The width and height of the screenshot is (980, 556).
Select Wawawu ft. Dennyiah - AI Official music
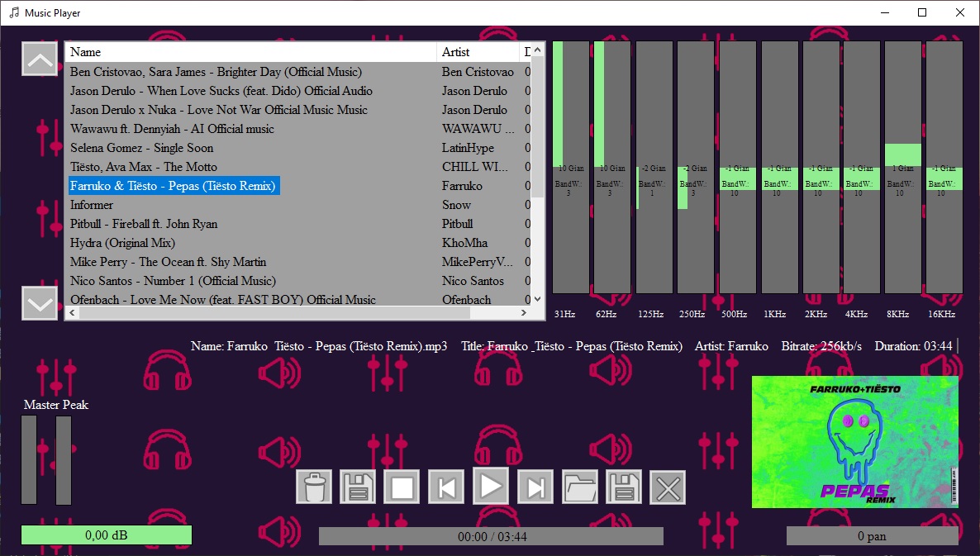(172, 129)
